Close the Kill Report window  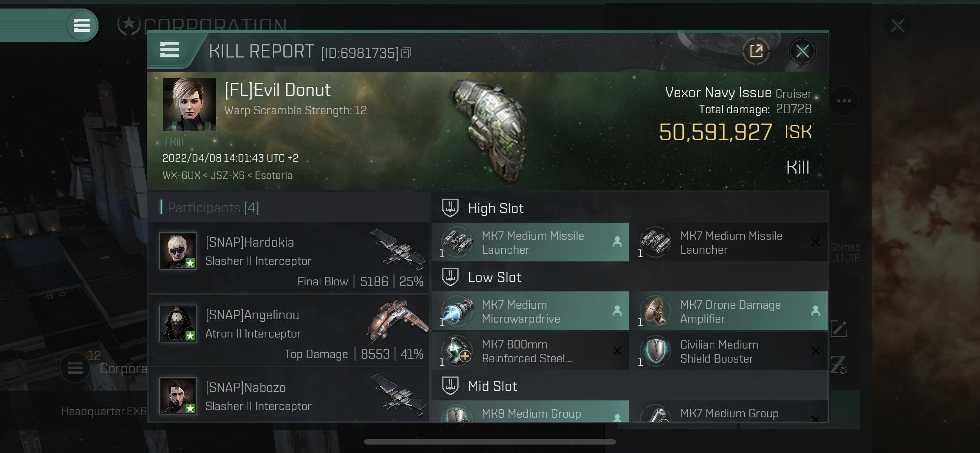[x=802, y=51]
